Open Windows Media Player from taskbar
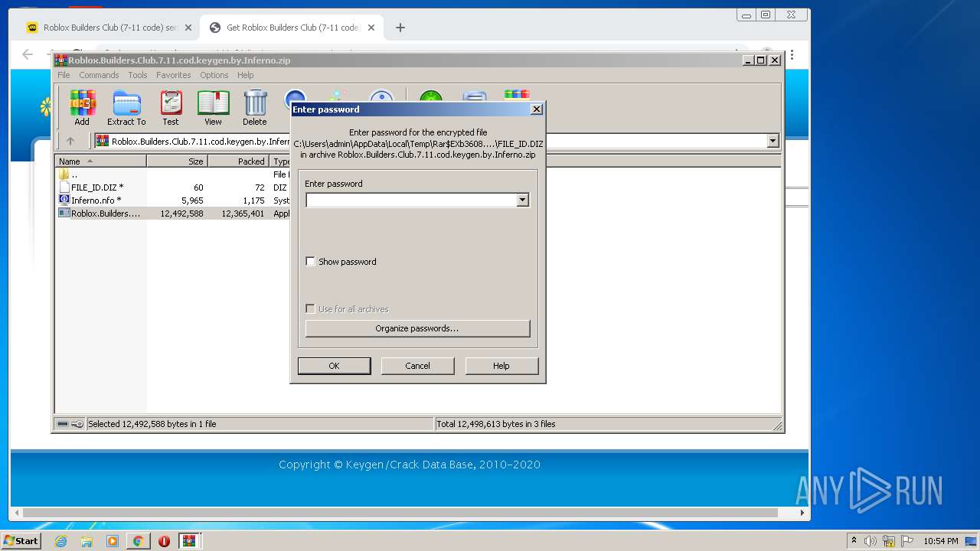The image size is (980, 551). tap(113, 541)
